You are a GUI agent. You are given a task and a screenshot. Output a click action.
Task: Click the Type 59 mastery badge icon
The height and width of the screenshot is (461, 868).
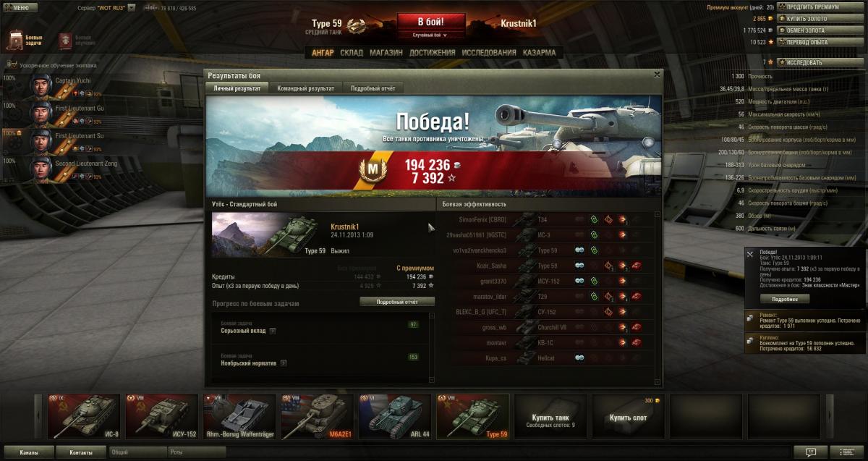356,26
